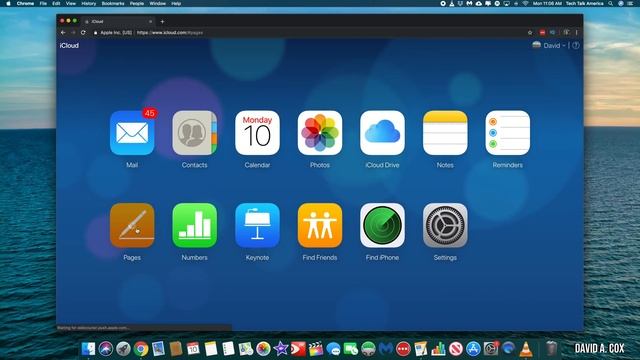Viewport: 640px width, 360px height.
Task: Open the iCloud Contacts app
Action: tap(194, 133)
